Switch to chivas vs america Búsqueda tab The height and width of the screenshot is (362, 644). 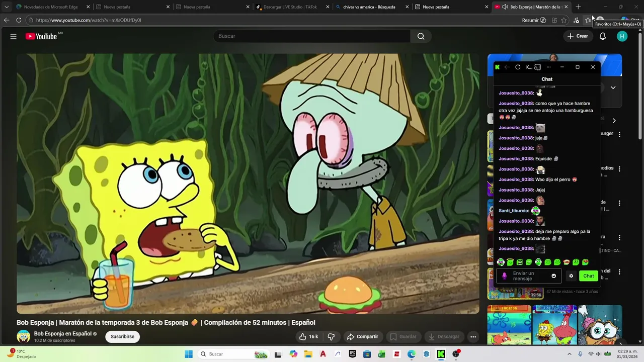click(x=369, y=7)
